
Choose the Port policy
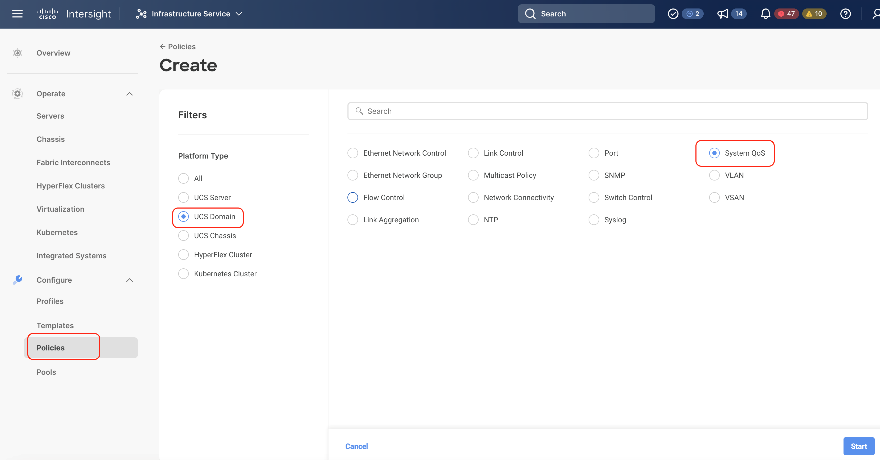pos(594,153)
